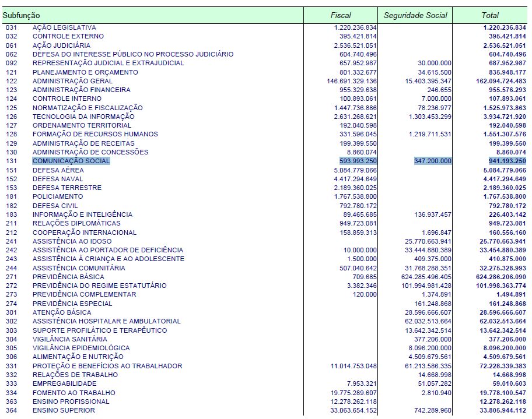This screenshot has height=419, width=532.
Task: Click ASSISTÊNCIA AO PORTADOR DE DEFICIÊNCIA label
Action: coord(108,250)
